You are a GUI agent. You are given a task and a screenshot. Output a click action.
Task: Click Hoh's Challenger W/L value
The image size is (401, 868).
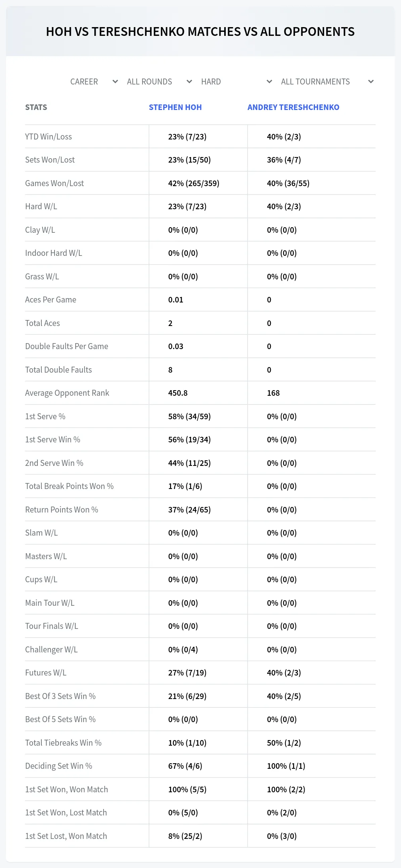pos(183,650)
